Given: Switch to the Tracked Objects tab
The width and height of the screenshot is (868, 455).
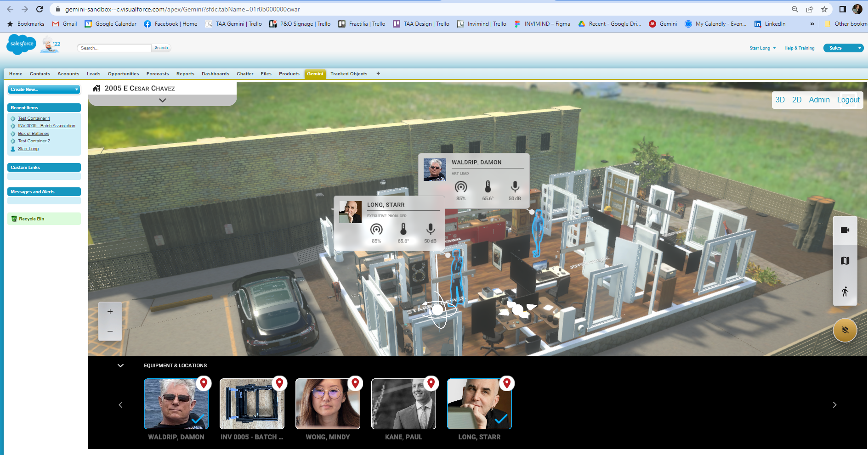Looking at the screenshot, I should click(349, 73).
